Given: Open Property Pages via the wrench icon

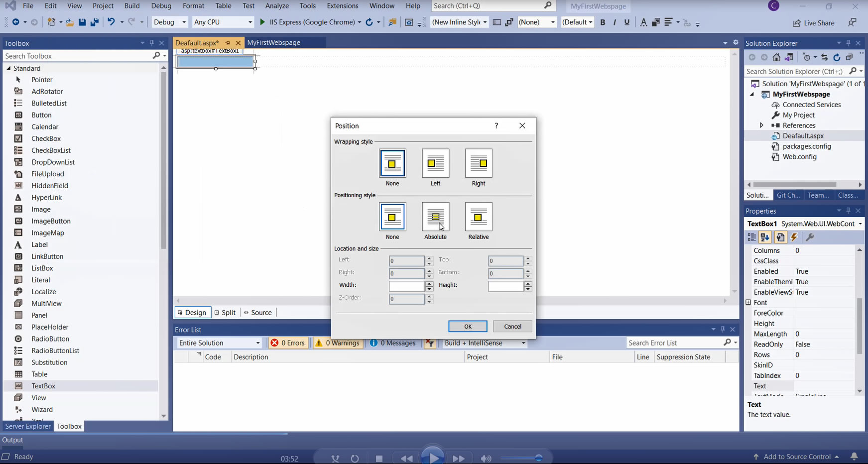Looking at the screenshot, I should tap(810, 237).
